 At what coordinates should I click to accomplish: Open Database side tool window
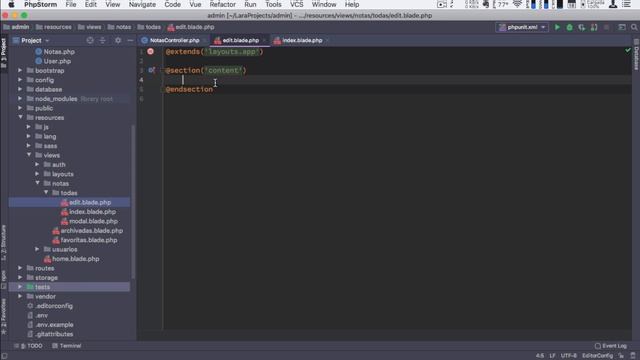click(636, 56)
